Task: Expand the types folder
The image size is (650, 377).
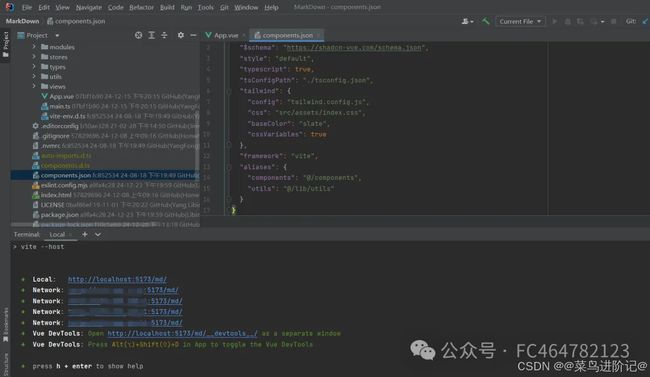Action: (x=34, y=66)
